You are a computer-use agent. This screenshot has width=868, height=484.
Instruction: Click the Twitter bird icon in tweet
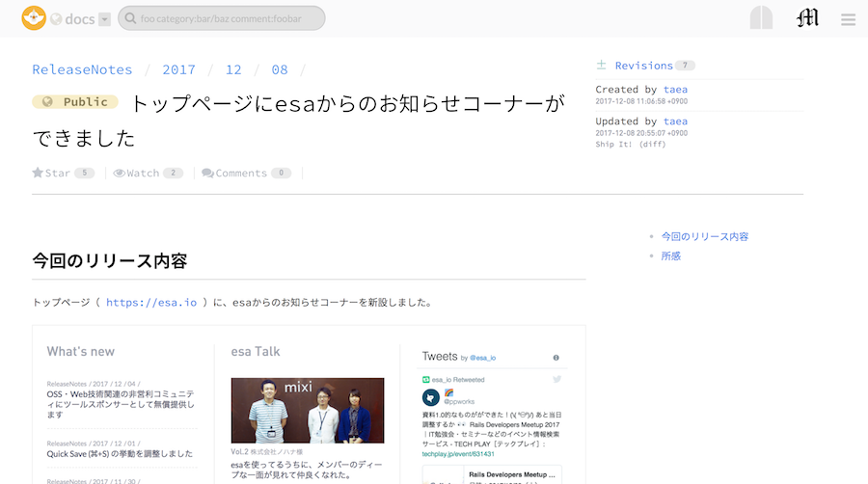(556, 379)
